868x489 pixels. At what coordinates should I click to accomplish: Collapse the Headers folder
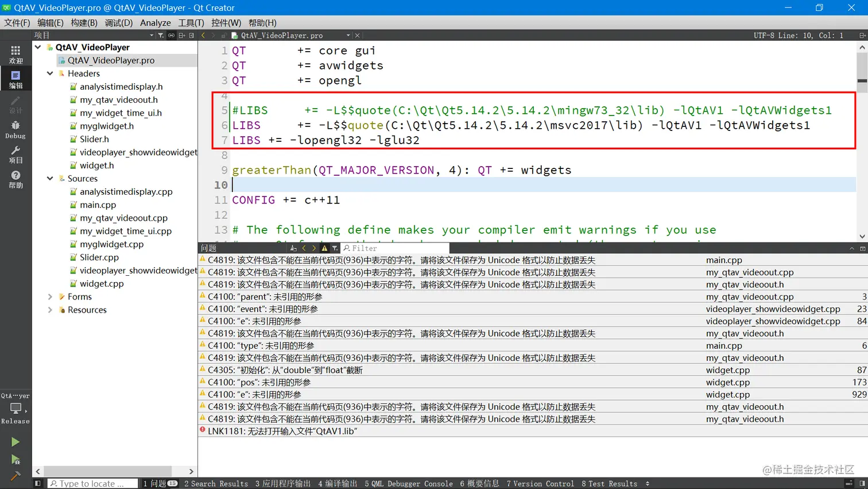click(x=50, y=74)
